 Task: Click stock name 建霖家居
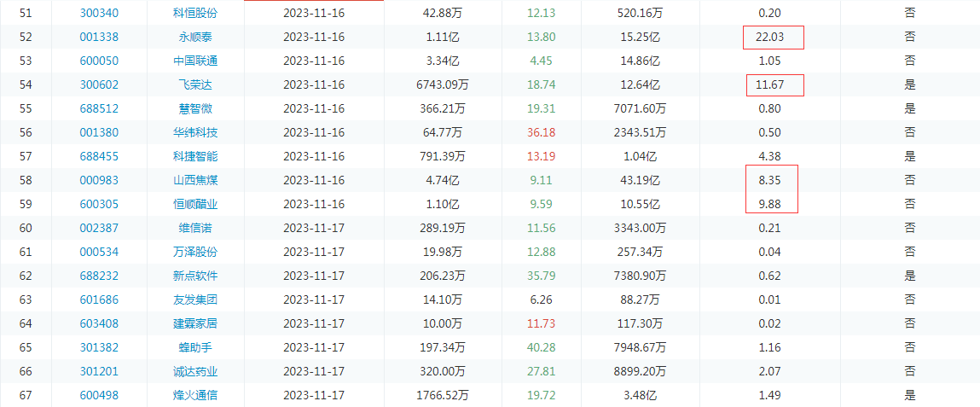(195, 323)
